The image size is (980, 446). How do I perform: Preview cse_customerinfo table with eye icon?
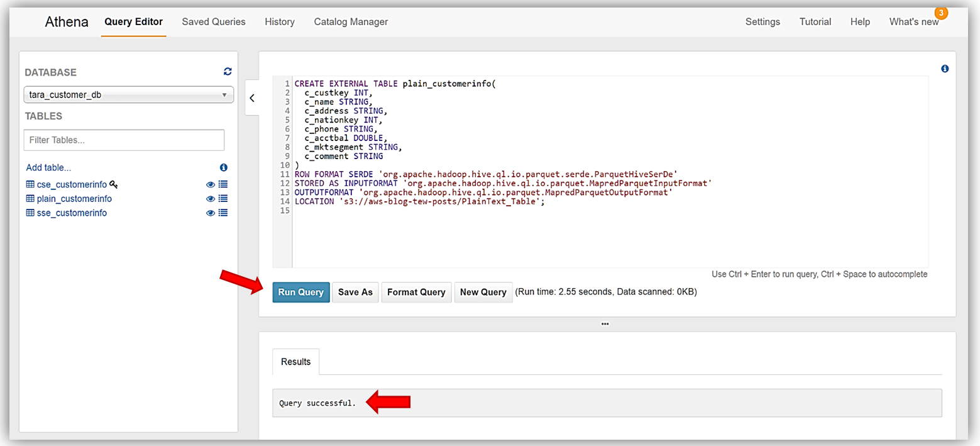[211, 185]
